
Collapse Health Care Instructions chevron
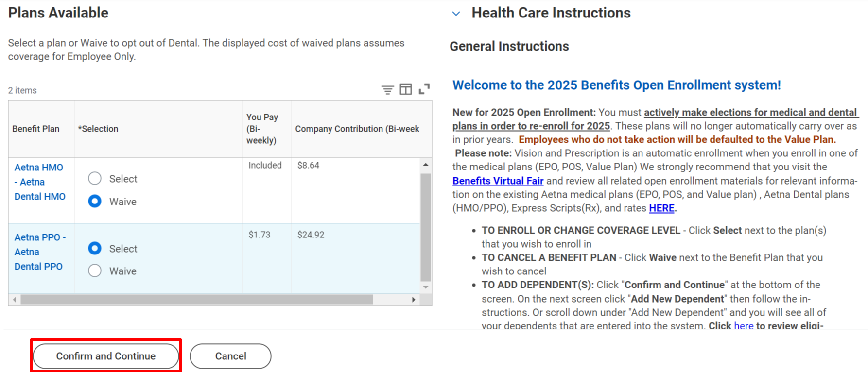click(x=456, y=14)
